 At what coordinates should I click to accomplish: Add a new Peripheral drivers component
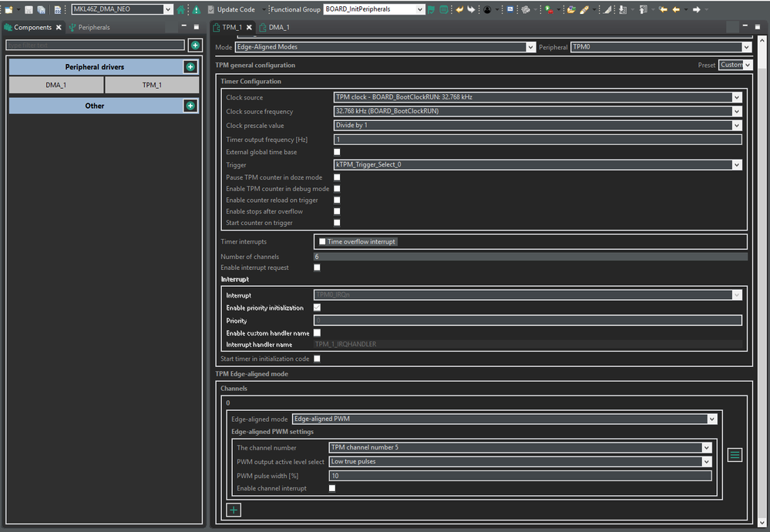click(190, 67)
